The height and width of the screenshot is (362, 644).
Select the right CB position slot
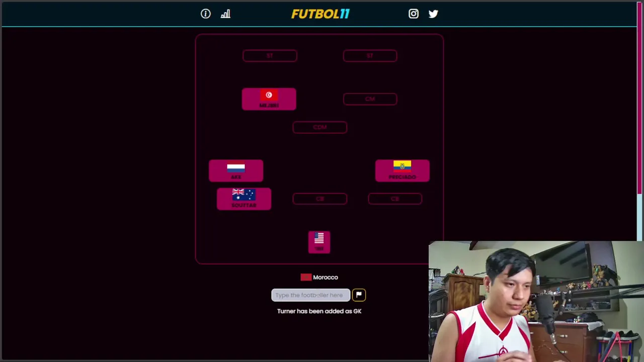pyautogui.click(x=395, y=199)
